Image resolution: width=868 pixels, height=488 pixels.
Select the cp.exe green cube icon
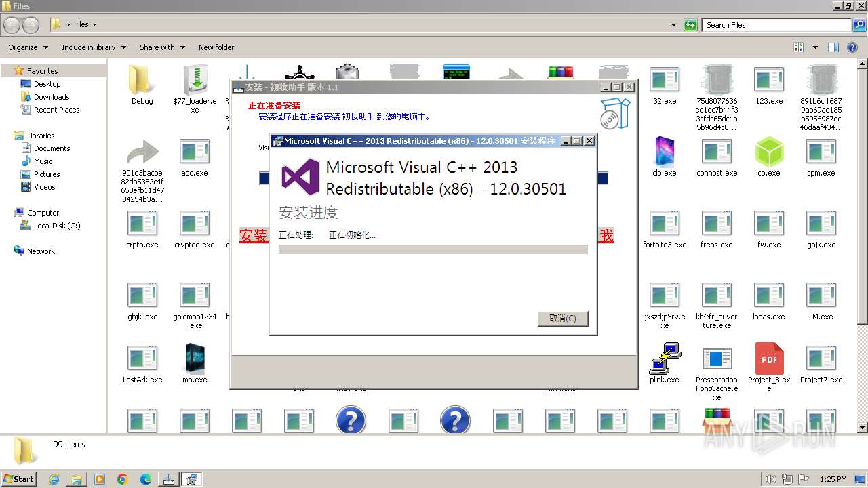769,152
